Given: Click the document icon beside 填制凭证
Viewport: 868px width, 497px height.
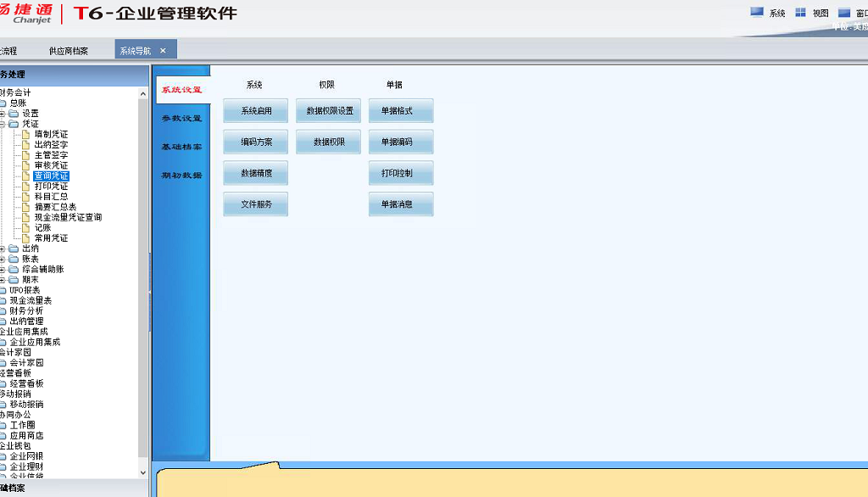Looking at the screenshot, I should coord(25,134).
